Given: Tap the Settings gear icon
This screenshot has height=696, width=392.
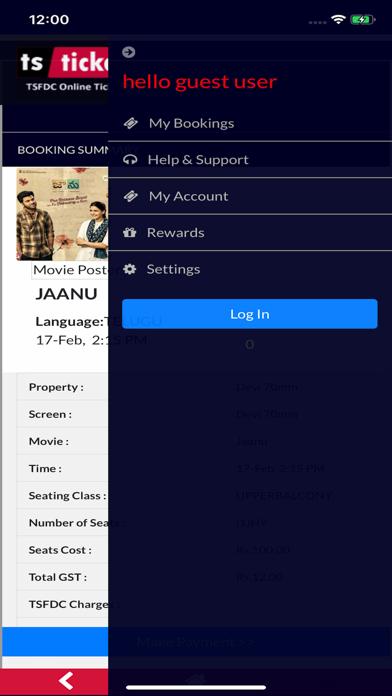Looking at the screenshot, I should 130,269.
